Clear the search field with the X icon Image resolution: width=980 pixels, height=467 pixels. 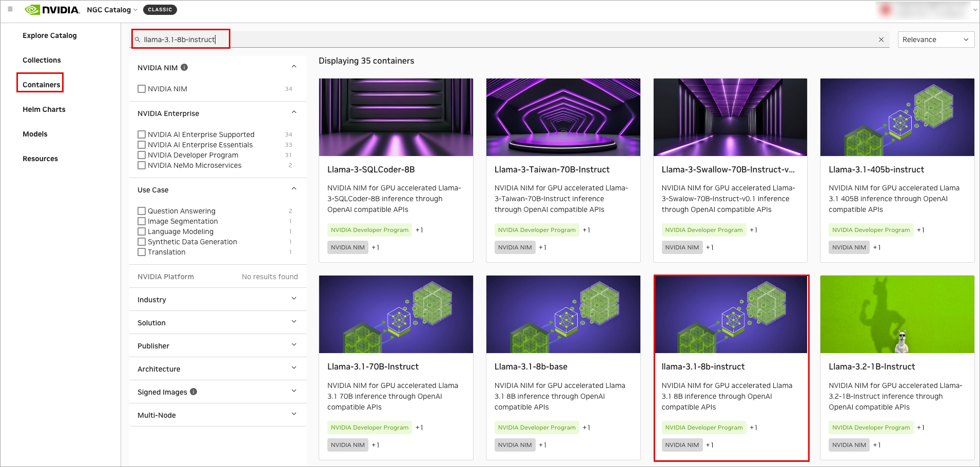pyautogui.click(x=881, y=40)
